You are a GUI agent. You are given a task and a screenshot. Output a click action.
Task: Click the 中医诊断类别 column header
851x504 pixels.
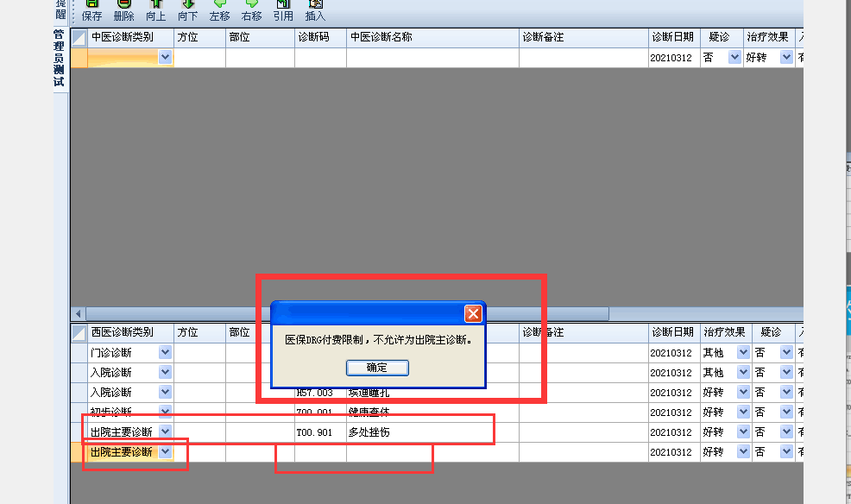130,37
